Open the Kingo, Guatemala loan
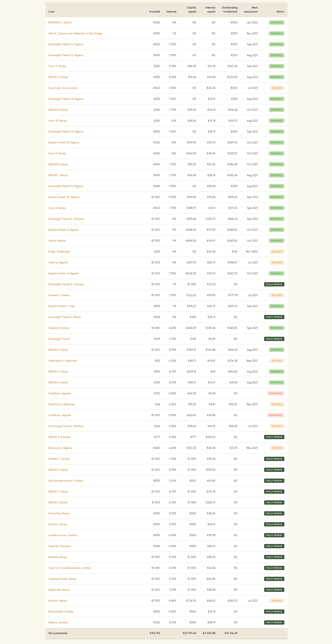Viewport: 332px width, 644px height. tap(59, 251)
